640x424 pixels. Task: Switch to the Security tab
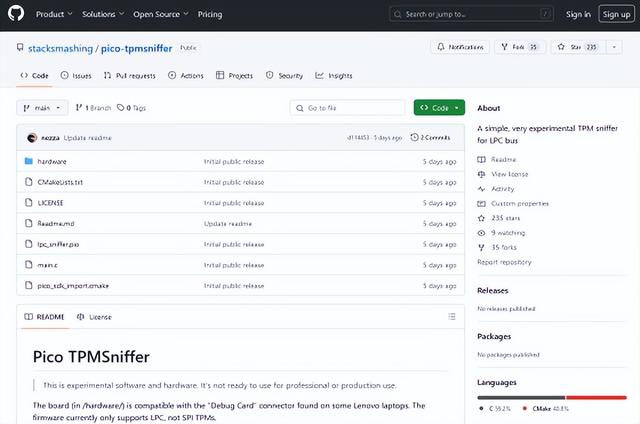click(284, 75)
